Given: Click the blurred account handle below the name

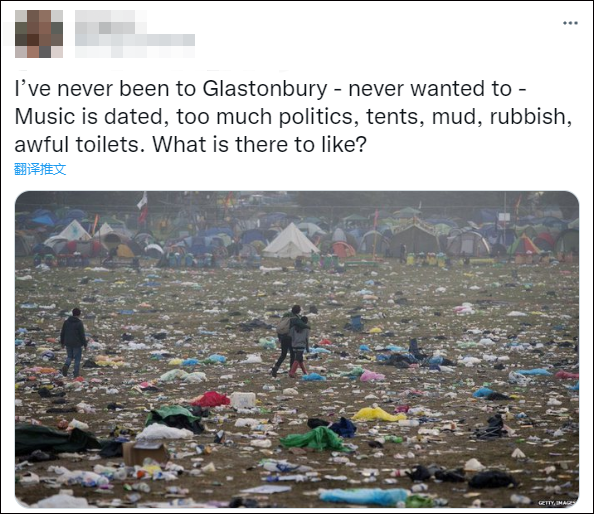Looking at the screenshot, I should click(135, 45).
